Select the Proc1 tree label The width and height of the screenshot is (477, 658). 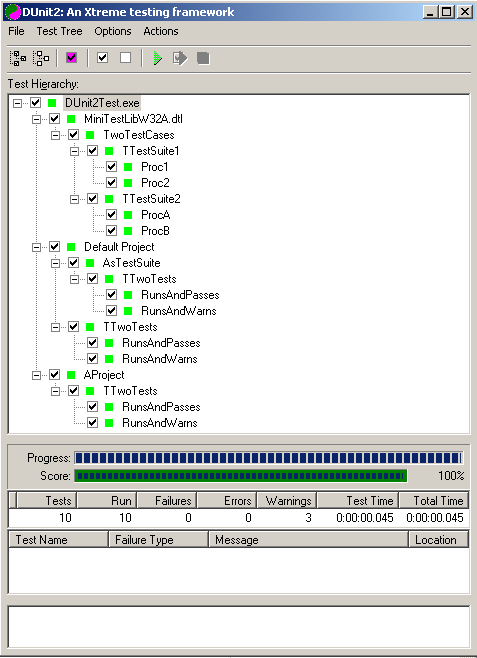point(154,167)
